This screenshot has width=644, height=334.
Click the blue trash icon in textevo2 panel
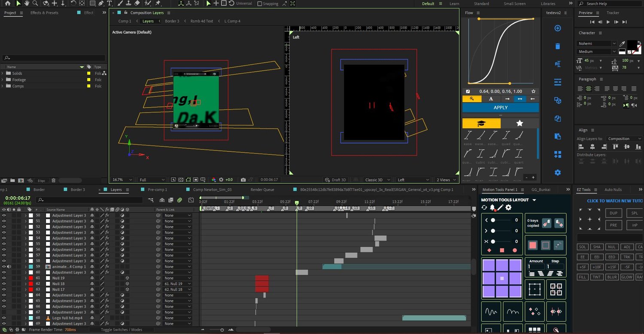point(558,46)
